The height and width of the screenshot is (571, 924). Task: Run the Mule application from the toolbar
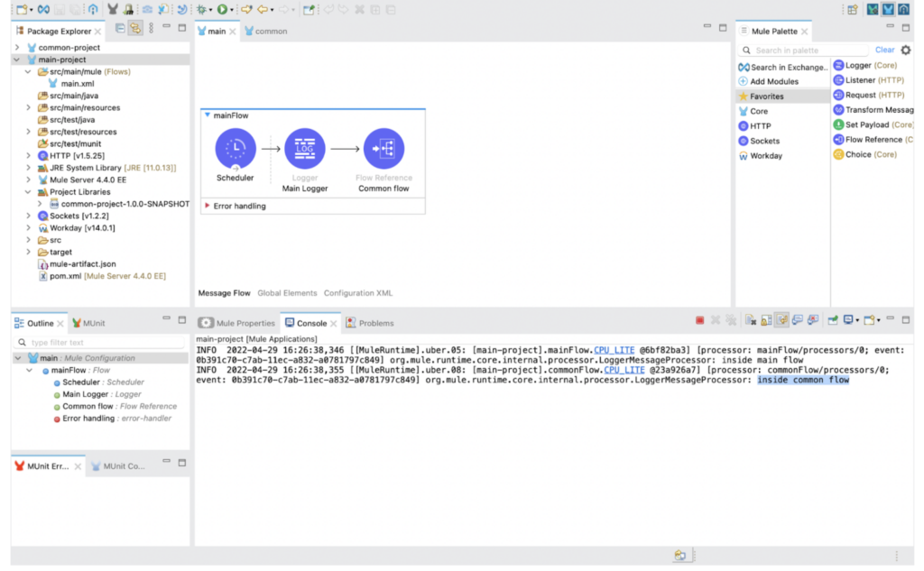(221, 8)
